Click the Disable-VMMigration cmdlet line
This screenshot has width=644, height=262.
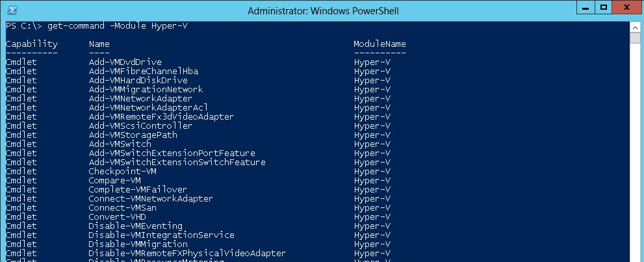click(x=138, y=244)
